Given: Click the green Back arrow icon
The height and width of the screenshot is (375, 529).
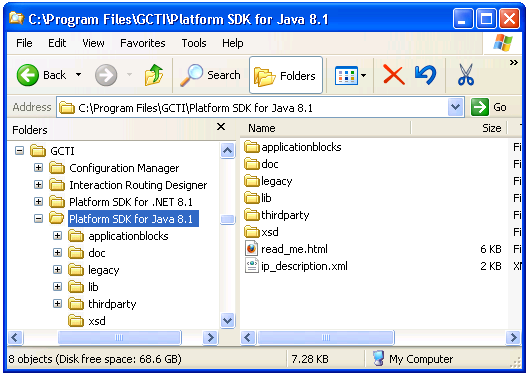Looking at the screenshot, I should [x=27, y=75].
